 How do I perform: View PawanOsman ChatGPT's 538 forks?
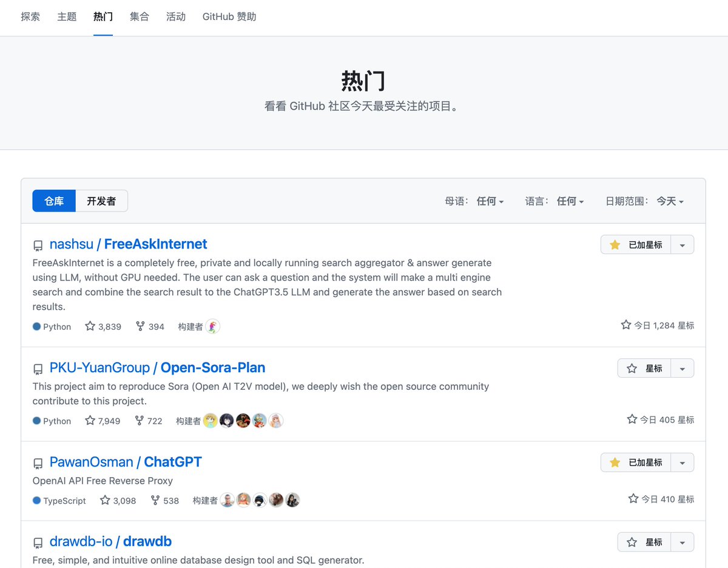pos(165,500)
